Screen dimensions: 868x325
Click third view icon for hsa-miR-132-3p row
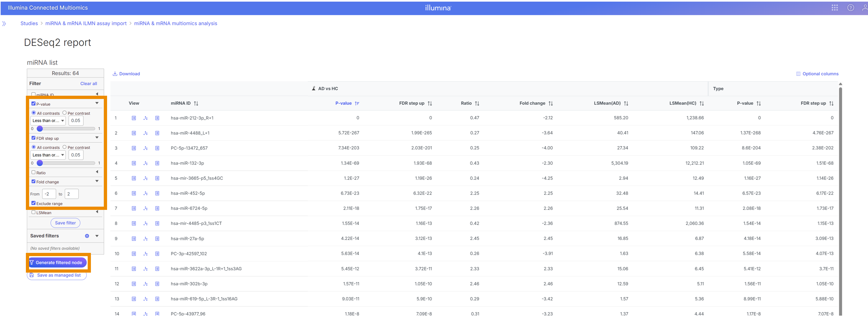[x=157, y=163]
